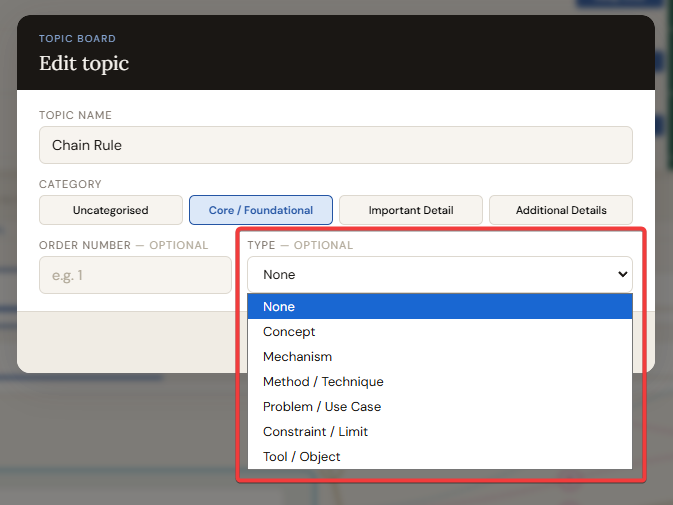The image size is (673, 505).
Task: Click the Order Number — Optional label
Action: point(123,245)
